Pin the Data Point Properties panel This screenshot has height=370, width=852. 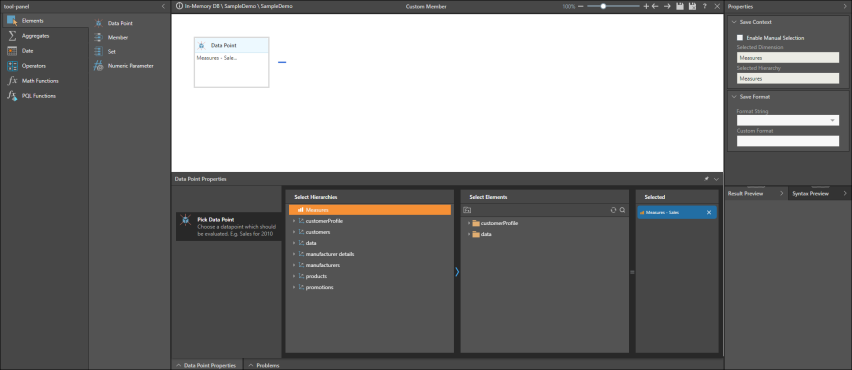[x=707, y=179]
